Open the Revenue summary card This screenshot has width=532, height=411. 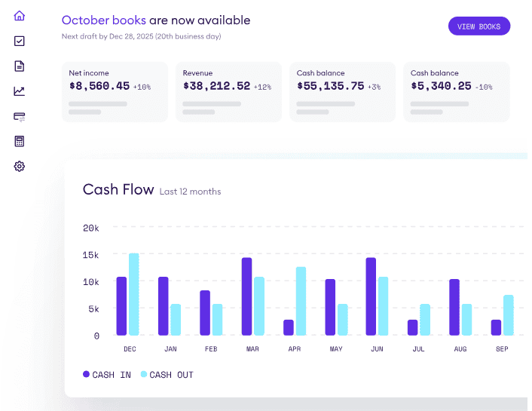pyautogui.click(x=228, y=91)
